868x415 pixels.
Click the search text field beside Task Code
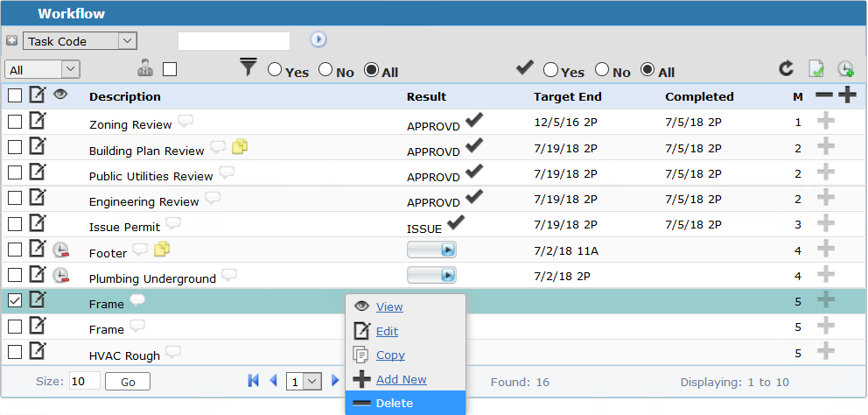(x=234, y=41)
